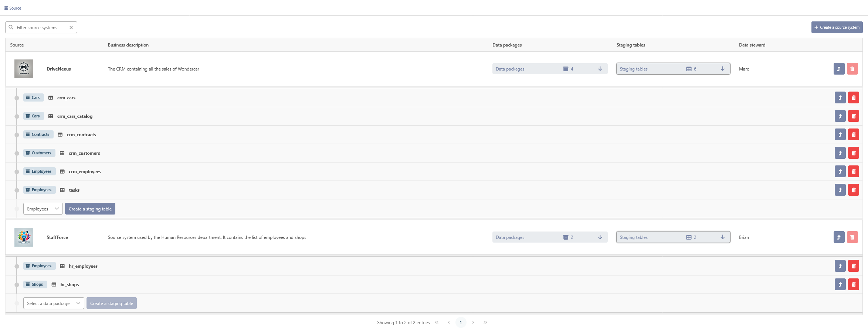This screenshot has height=336, width=868.
Task: Select the crm_customers table name
Action: click(84, 153)
